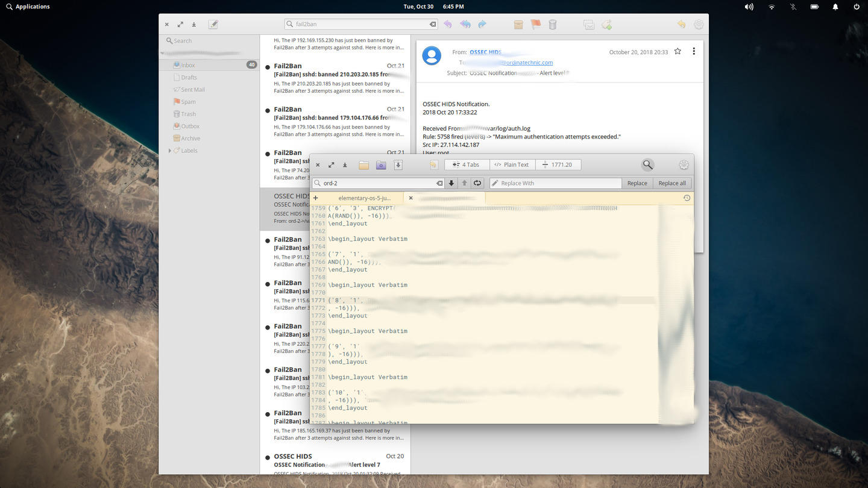Move selected email to trash

(x=553, y=24)
